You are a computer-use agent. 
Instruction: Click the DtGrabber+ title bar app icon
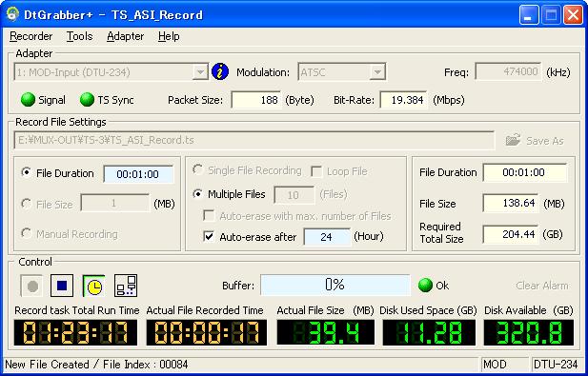(12, 14)
